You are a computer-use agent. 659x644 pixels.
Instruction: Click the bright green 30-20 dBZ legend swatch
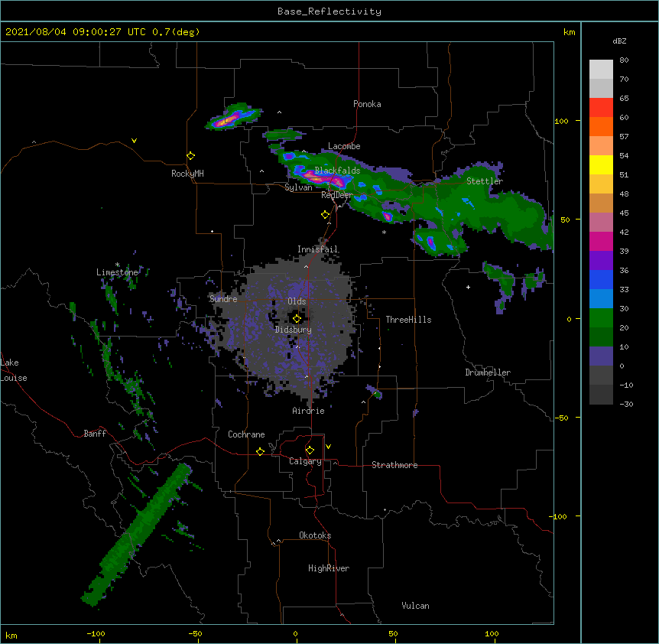click(601, 318)
